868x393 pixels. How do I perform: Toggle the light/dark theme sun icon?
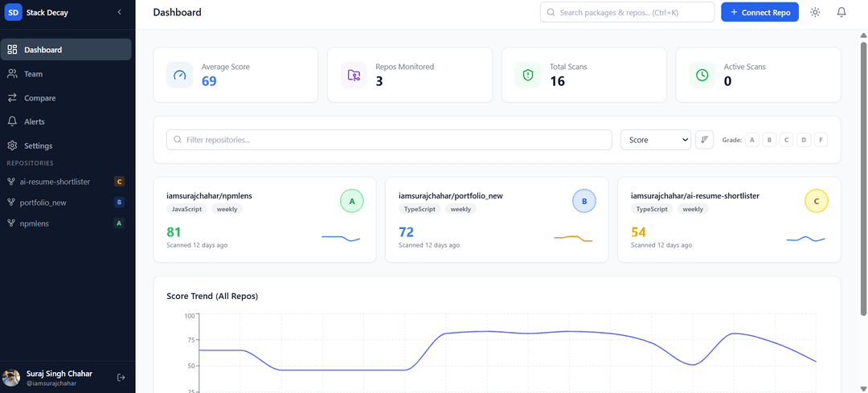[815, 12]
